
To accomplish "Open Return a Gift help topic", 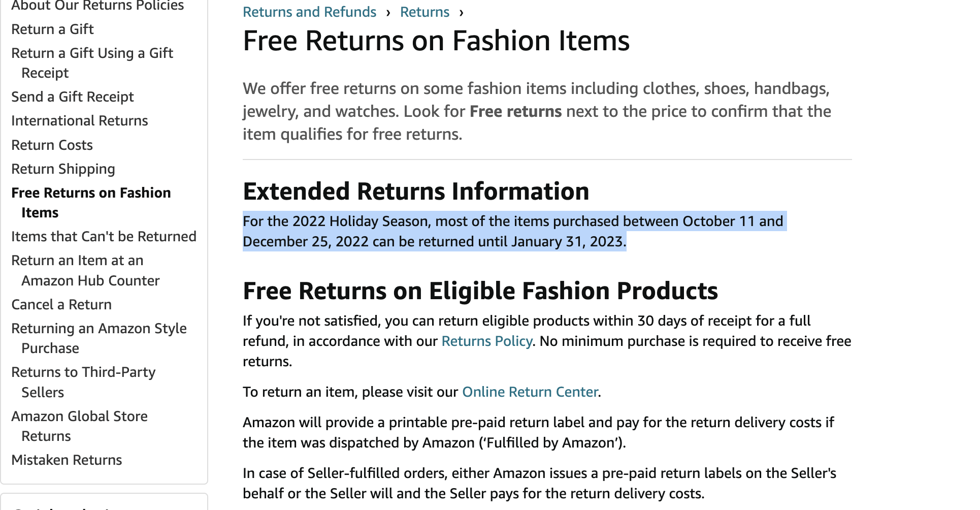I will click(52, 29).
